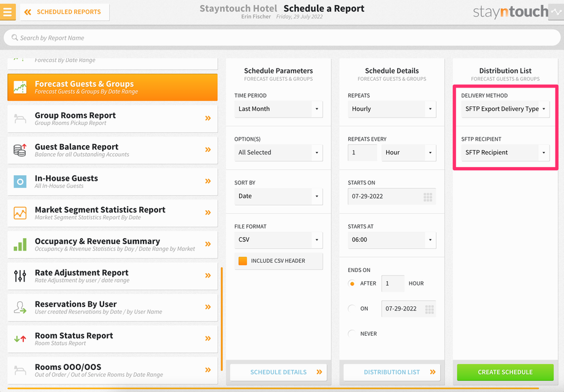The image size is (564, 392).
Task: Click the back chevrons beside Scheduled Reports
Action: coord(28,12)
